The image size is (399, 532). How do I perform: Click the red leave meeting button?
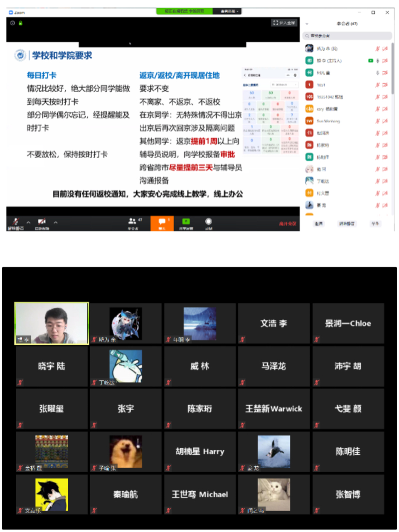(288, 223)
